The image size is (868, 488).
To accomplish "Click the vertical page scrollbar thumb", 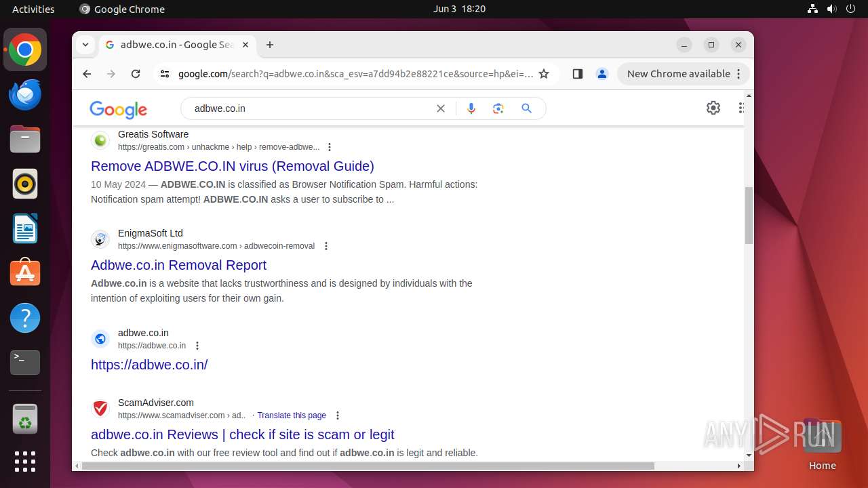I will (x=749, y=216).
